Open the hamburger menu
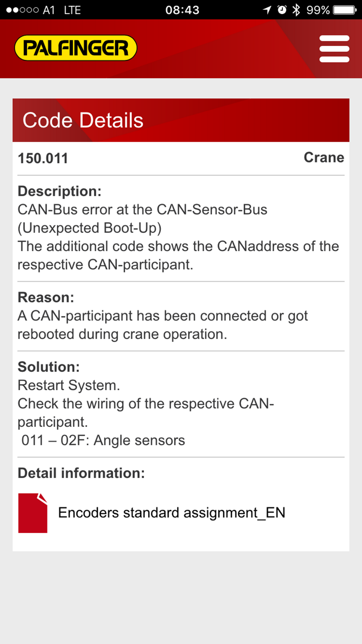Viewport: 362px width, 644px height. click(334, 49)
